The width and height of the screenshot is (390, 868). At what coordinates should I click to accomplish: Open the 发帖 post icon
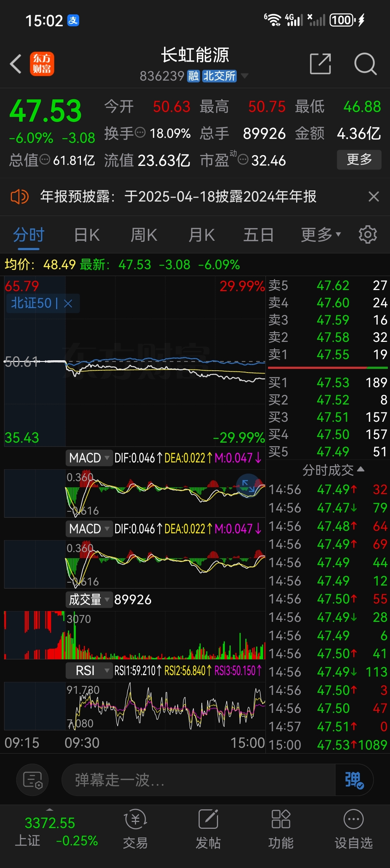tap(208, 829)
